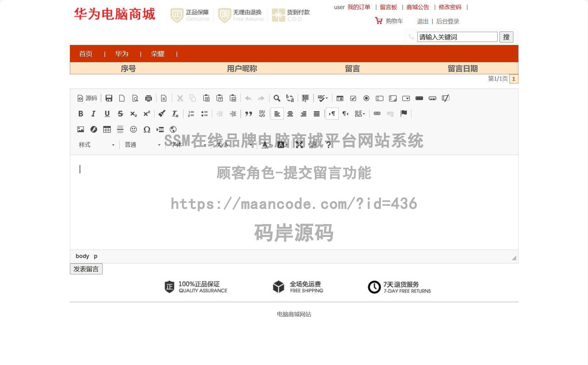Align text to the right
This screenshot has width=588, height=365.
coord(303,114)
